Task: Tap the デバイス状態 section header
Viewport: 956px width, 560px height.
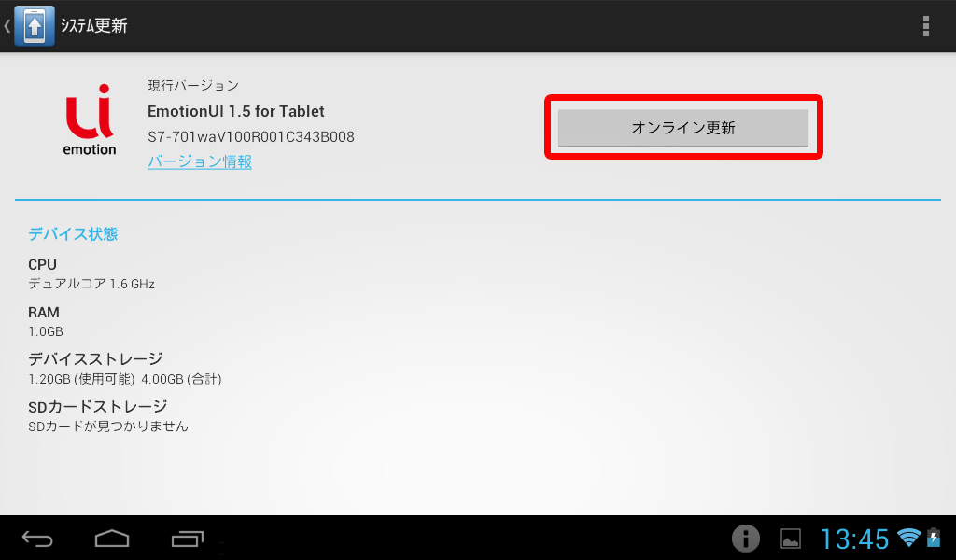Action: [x=73, y=234]
